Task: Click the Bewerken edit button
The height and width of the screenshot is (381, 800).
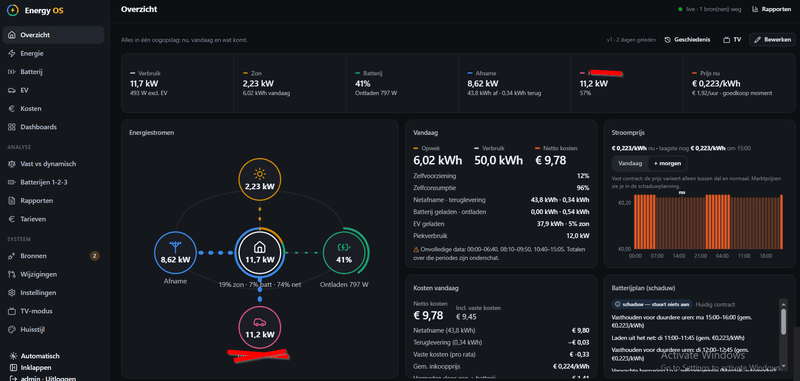Action: pyautogui.click(x=772, y=39)
